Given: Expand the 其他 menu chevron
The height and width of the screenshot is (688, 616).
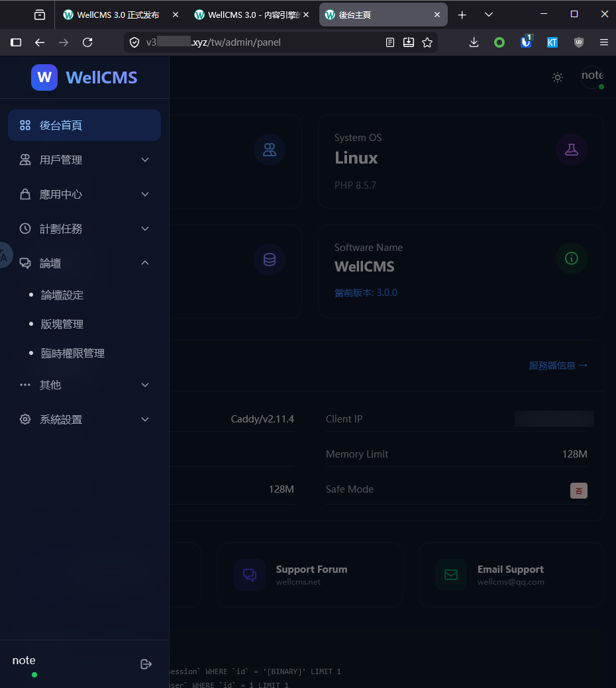Looking at the screenshot, I should pyautogui.click(x=145, y=385).
